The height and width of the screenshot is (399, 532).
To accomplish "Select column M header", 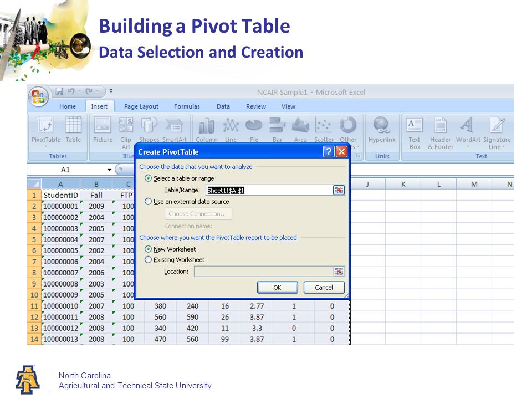I will click(x=474, y=184).
